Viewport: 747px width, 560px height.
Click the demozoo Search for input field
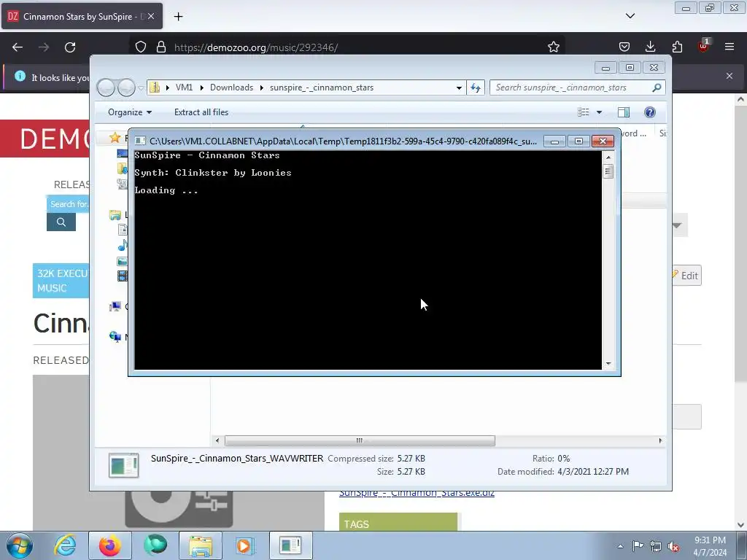point(68,204)
